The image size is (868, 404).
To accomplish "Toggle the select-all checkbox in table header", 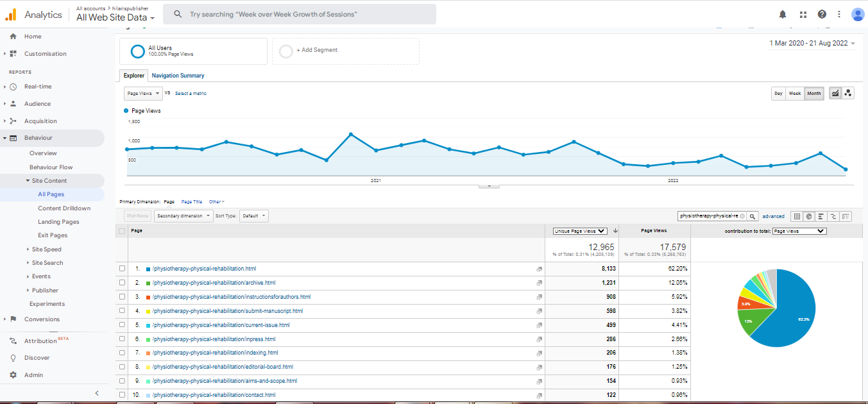I will click(x=123, y=231).
